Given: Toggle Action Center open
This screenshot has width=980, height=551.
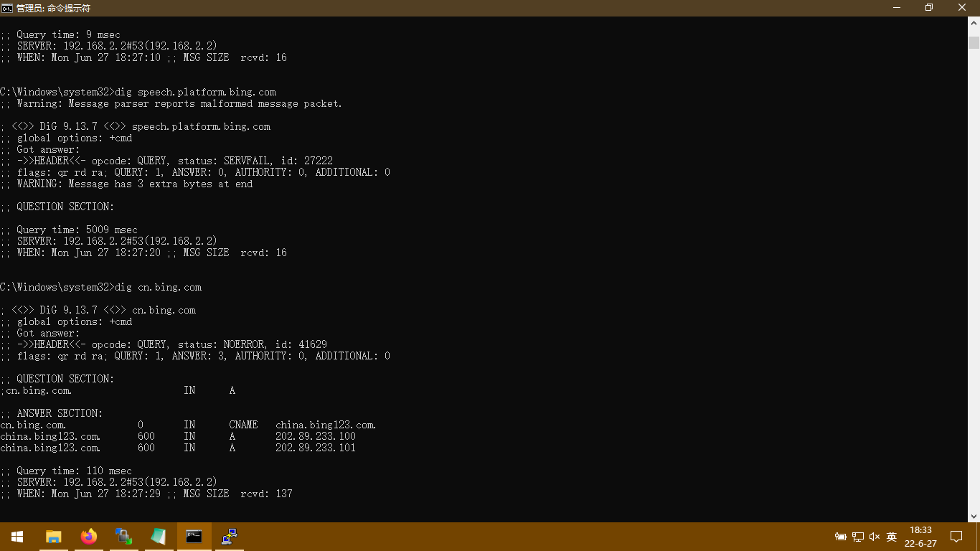Looking at the screenshot, I should point(956,537).
